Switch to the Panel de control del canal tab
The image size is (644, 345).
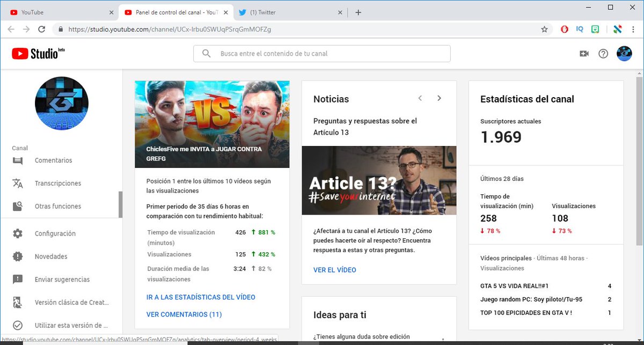pyautogui.click(x=175, y=12)
